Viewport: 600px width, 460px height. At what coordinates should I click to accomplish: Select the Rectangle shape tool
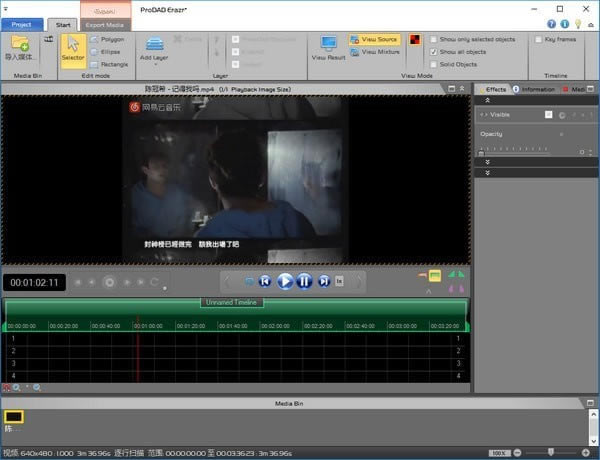pyautogui.click(x=108, y=64)
